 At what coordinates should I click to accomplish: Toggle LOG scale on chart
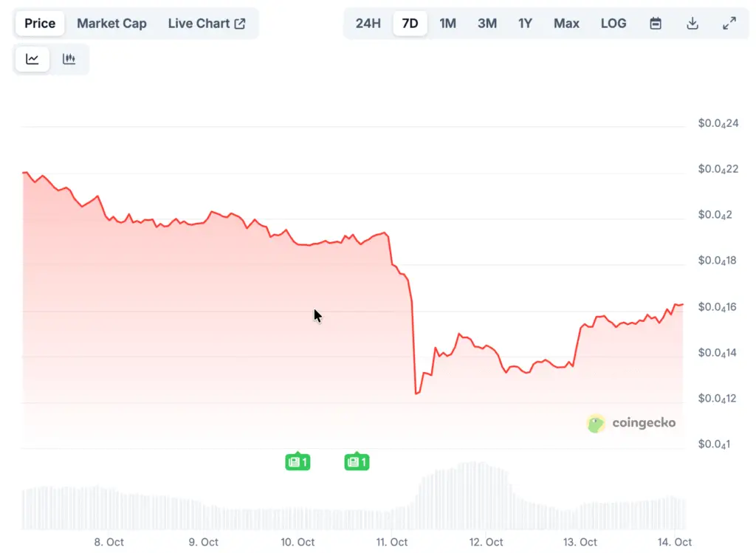point(613,23)
